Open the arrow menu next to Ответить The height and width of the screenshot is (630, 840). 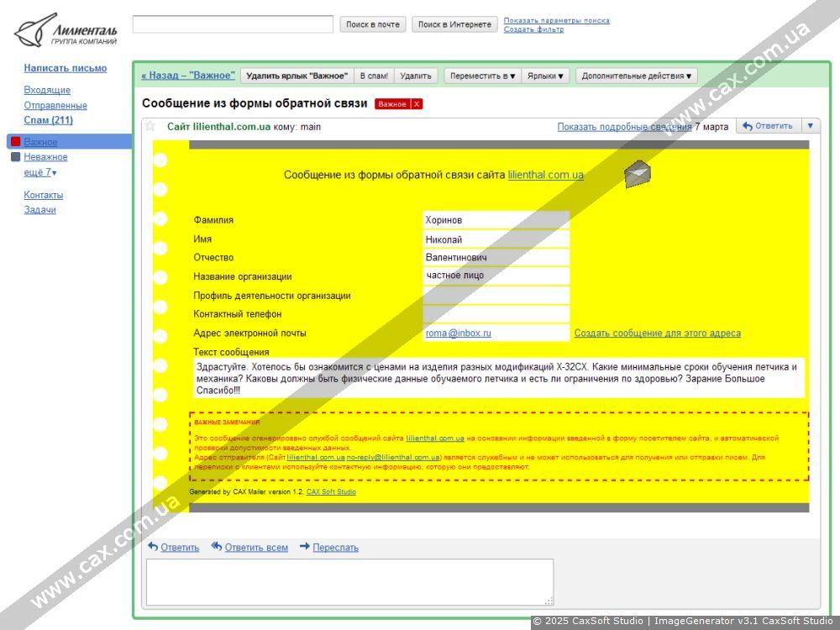point(810,126)
